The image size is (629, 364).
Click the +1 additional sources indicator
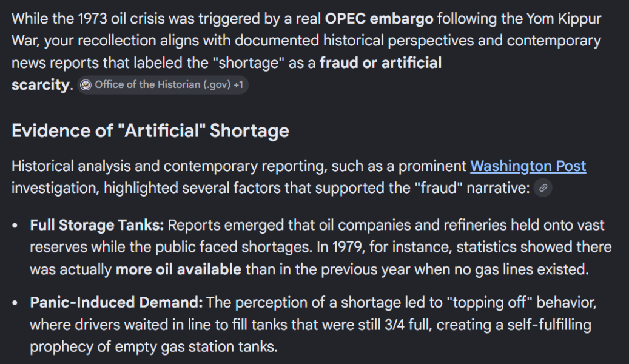pos(238,85)
